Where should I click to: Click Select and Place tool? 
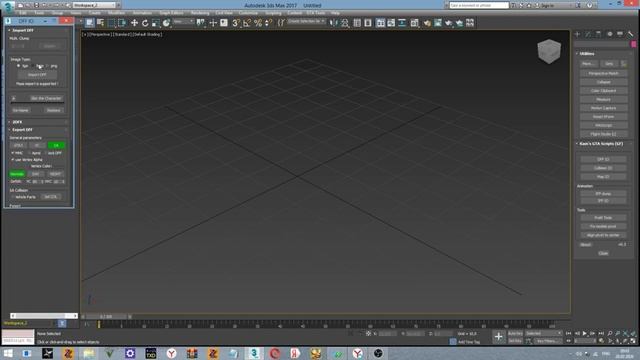coord(166,23)
